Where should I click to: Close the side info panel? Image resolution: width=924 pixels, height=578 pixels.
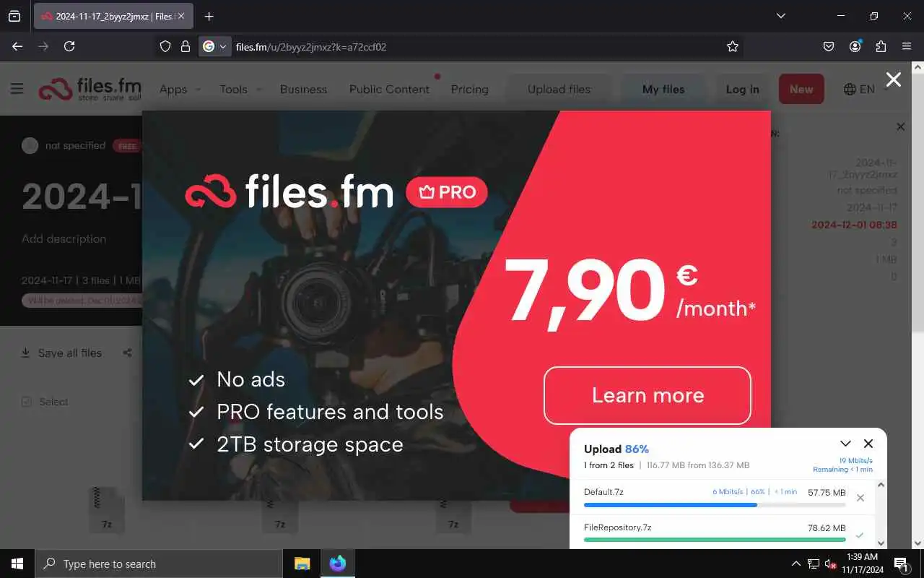tap(900, 127)
